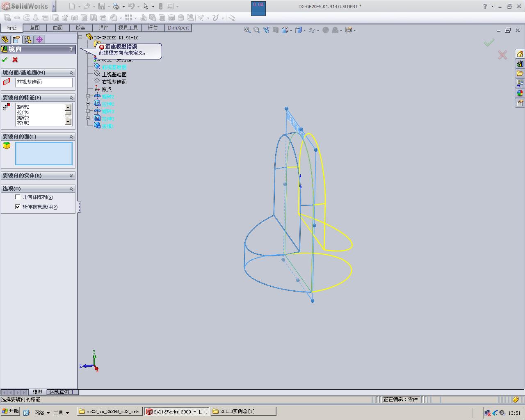Click the Print icon in the top toolbar
Viewport: 525px width, 420px height.
116,6
